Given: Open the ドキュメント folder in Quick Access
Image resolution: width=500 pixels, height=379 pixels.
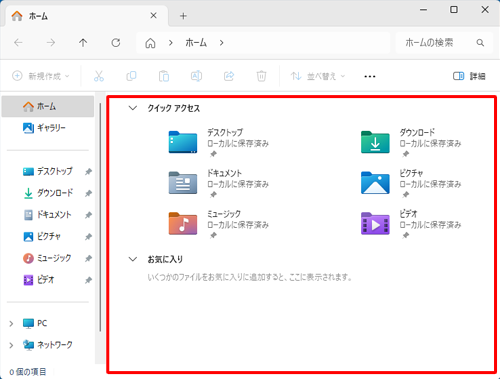Looking at the screenshot, I should 218,183.
